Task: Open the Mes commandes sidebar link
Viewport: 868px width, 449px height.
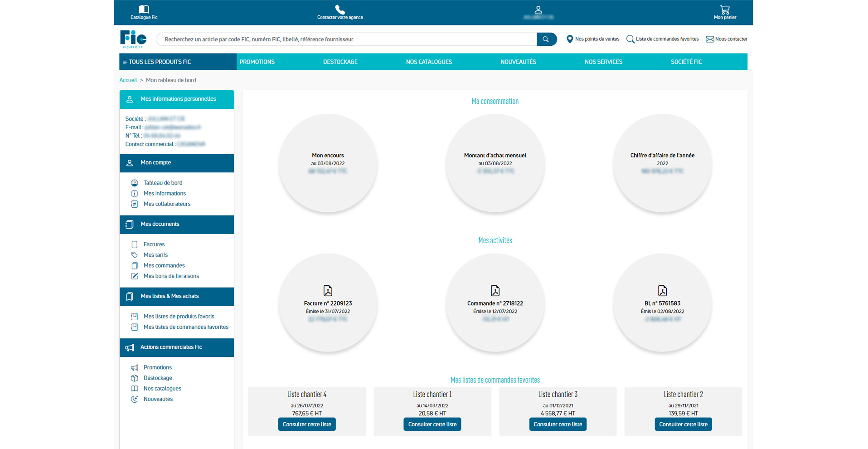Action: 164,266
